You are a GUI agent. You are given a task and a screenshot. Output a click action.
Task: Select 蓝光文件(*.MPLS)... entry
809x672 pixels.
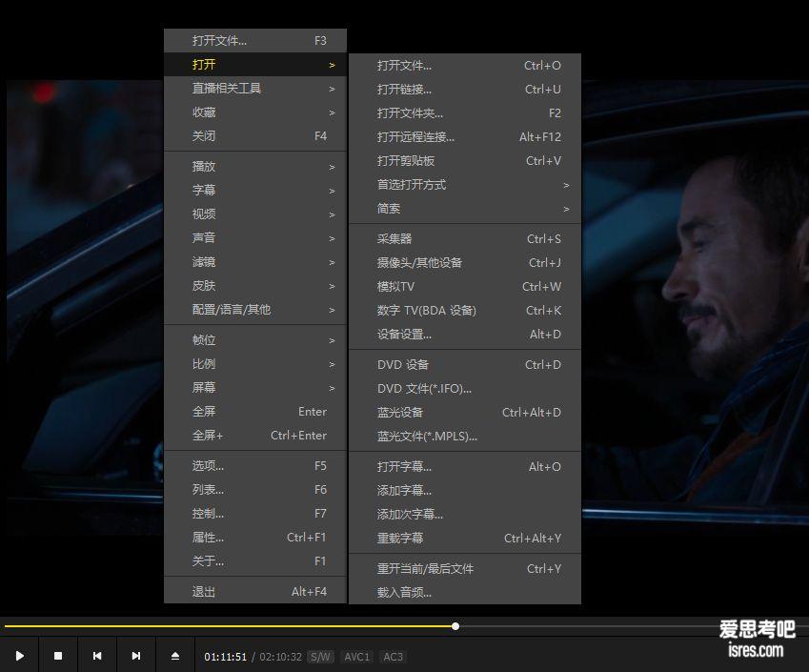[465, 437]
